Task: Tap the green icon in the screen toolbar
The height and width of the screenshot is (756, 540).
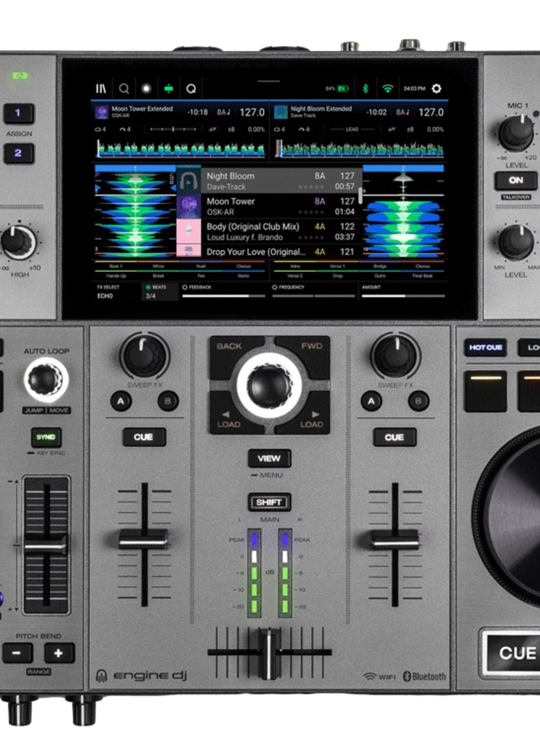Action: (169, 89)
